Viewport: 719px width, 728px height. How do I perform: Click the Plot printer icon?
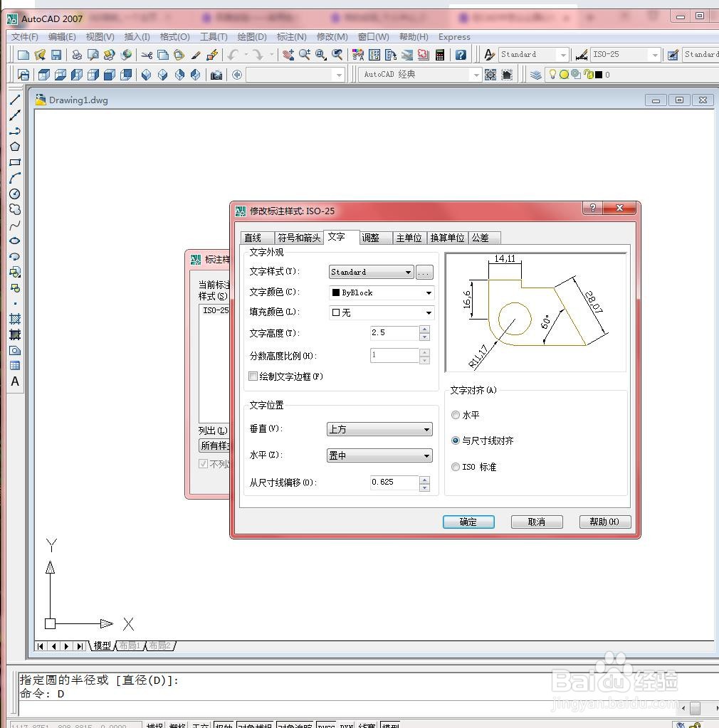point(77,55)
